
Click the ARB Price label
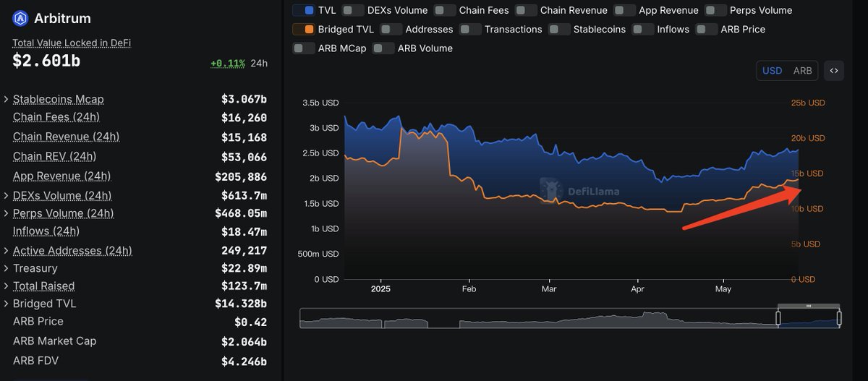pyautogui.click(x=38, y=321)
